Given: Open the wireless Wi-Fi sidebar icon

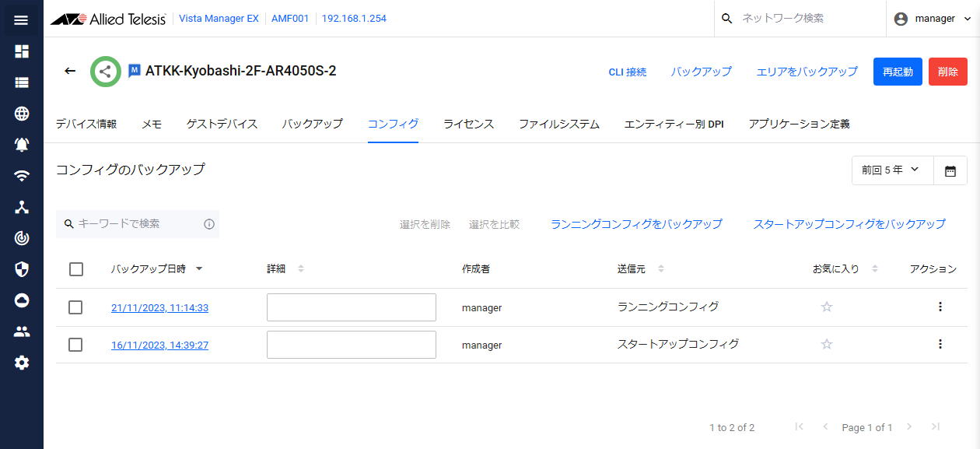Looking at the screenshot, I should coord(22,176).
